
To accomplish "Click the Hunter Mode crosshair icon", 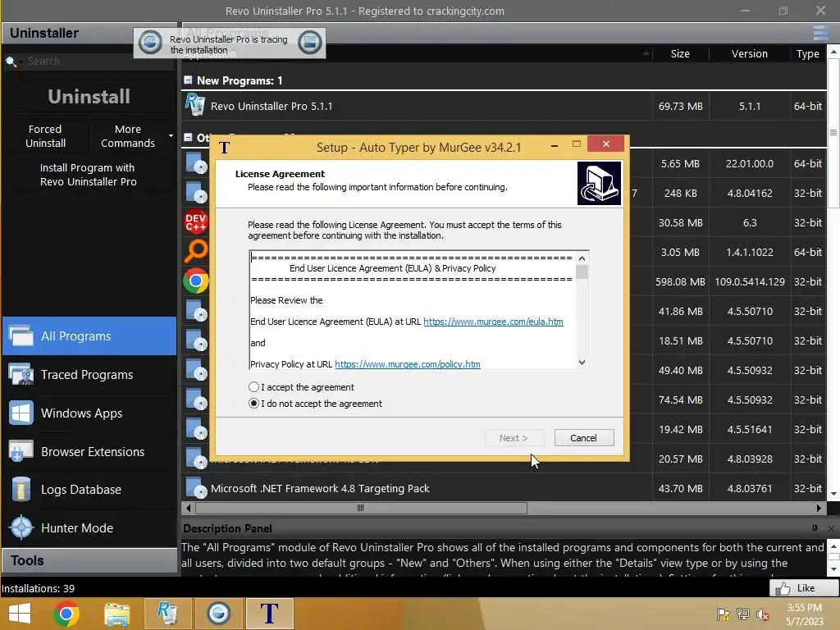I will 21,528.
